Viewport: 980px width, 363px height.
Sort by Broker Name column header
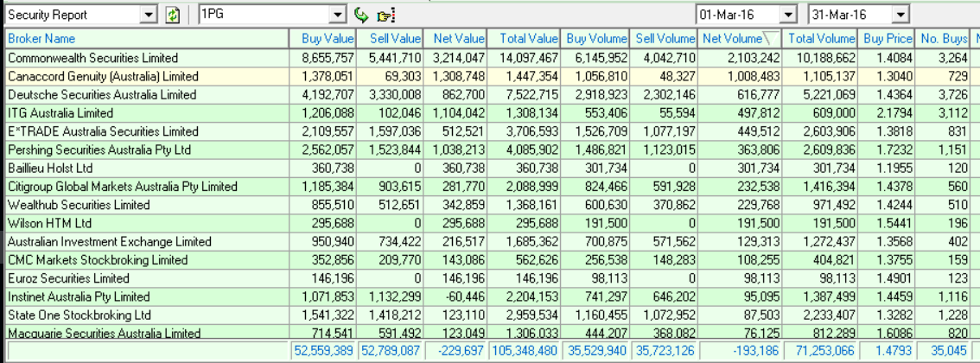[x=147, y=39]
